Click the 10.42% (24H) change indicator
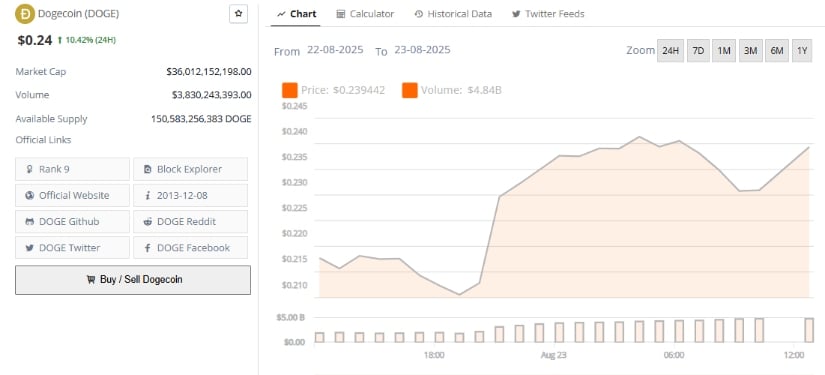Viewport: 825px width, 375px height. pyautogui.click(x=87, y=40)
